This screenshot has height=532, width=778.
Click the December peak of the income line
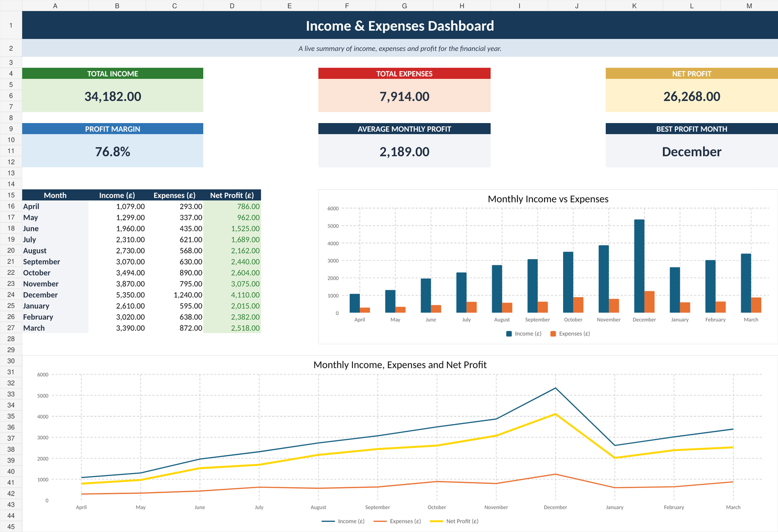pyautogui.click(x=555, y=388)
